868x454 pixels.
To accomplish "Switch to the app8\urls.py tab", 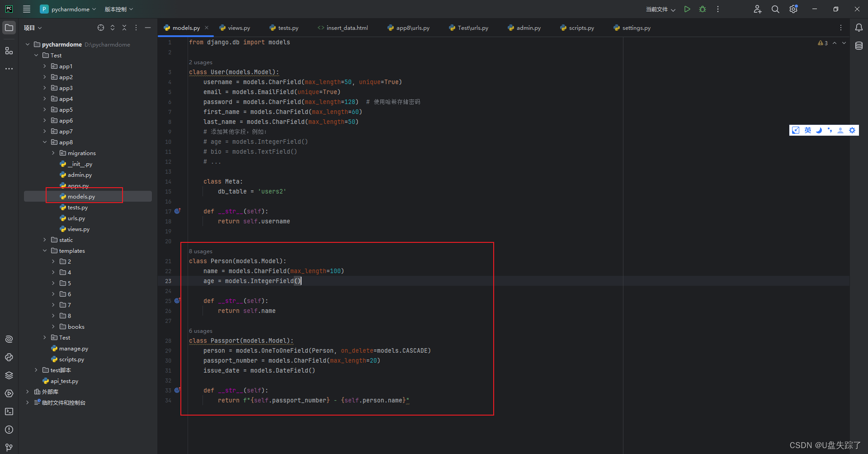I will 409,28.
